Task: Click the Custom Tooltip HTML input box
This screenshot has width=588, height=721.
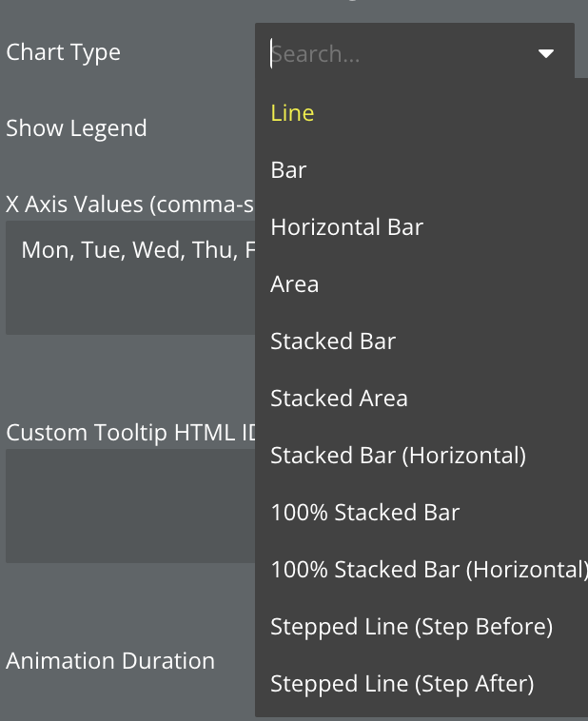Action: click(130, 506)
